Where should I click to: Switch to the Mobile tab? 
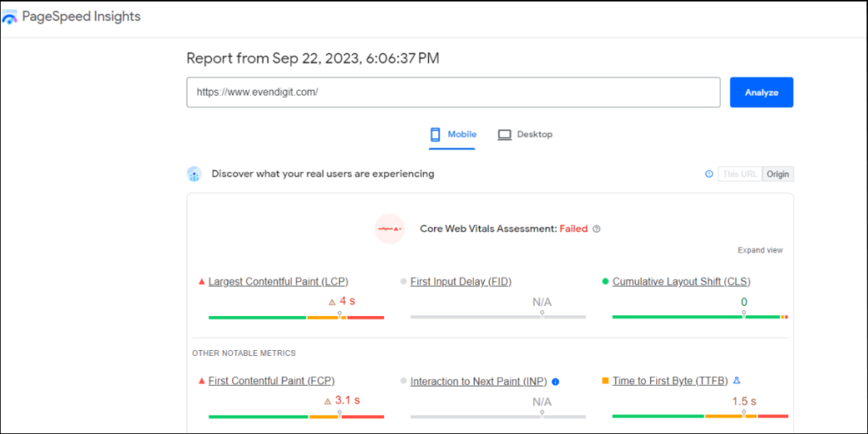click(453, 135)
